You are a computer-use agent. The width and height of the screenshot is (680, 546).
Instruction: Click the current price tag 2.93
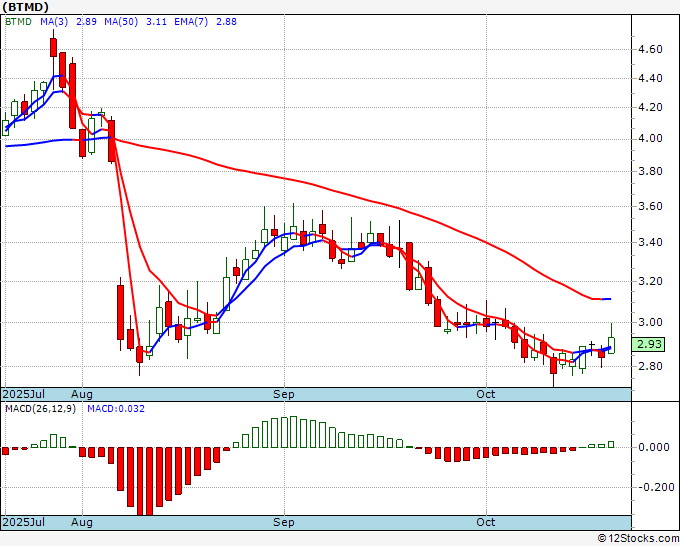[649, 344]
